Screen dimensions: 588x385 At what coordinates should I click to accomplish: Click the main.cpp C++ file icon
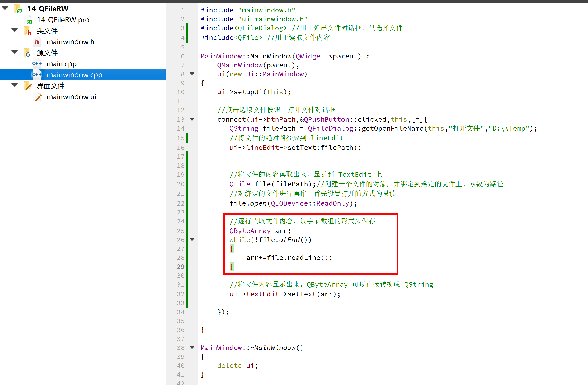click(37, 64)
